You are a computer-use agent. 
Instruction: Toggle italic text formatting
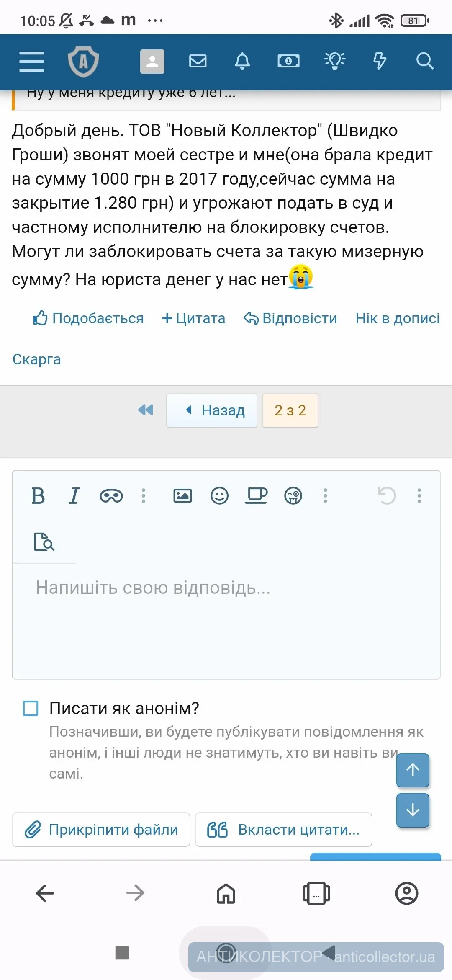tap(74, 496)
